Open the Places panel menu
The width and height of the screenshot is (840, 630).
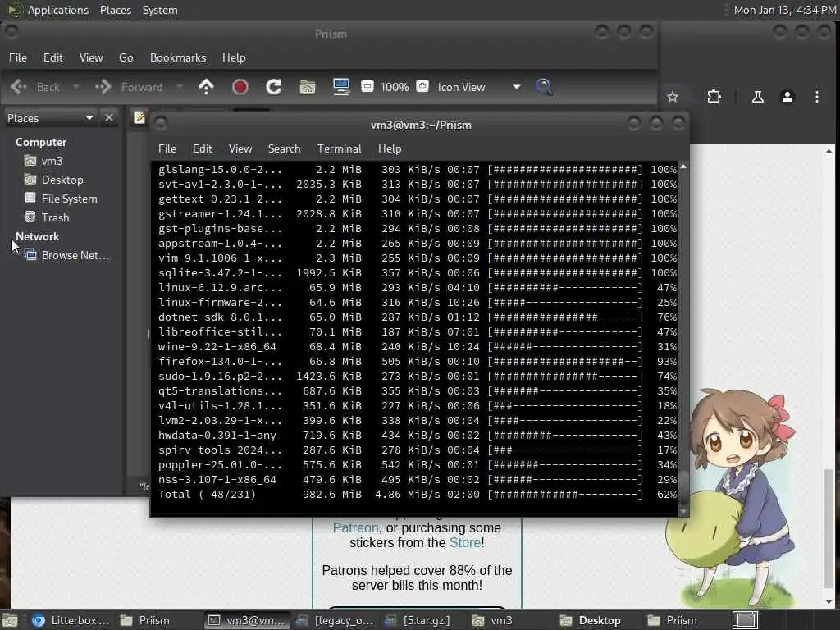[116, 10]
